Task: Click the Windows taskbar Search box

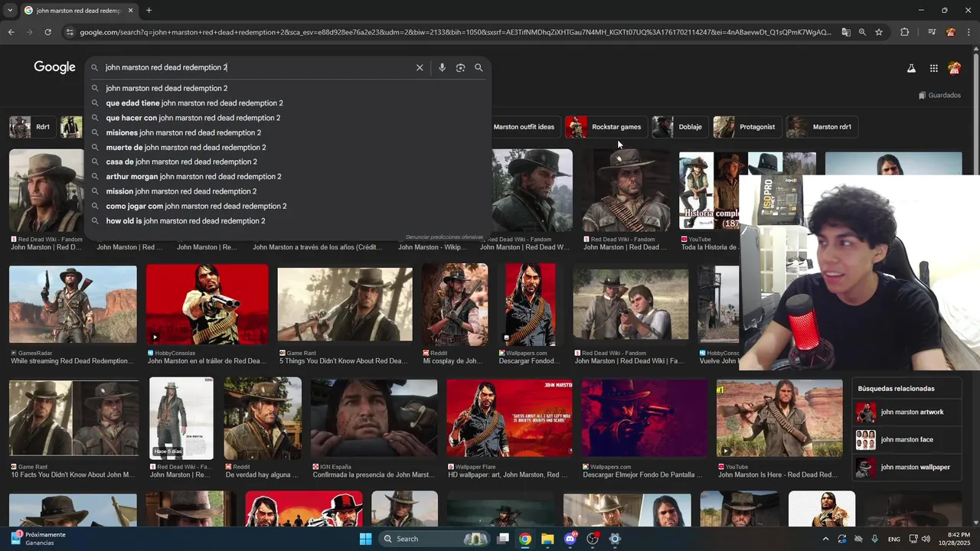Action: point(435,539)
